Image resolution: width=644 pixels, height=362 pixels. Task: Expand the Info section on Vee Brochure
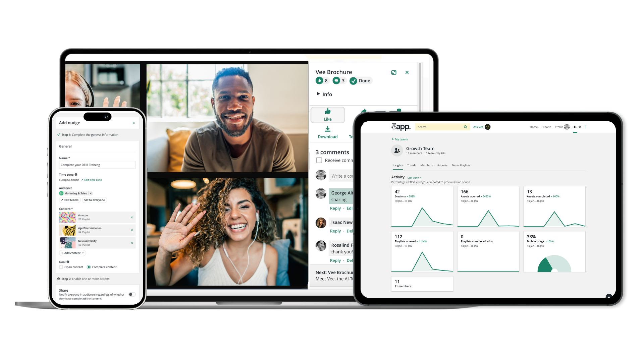click(x=323, y=94)
